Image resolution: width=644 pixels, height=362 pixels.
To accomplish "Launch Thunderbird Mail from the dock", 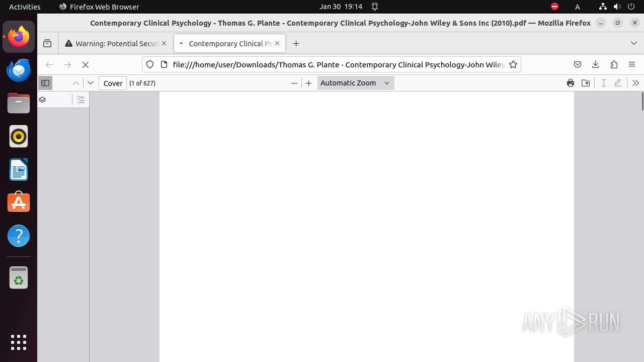I will (x=19, y=70).
